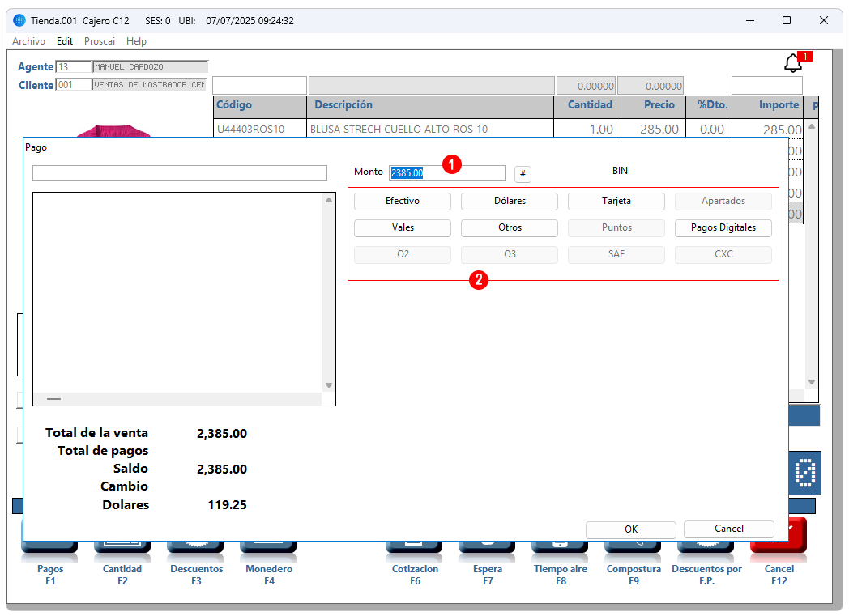Minimize the Tienda.001 window
The width and height of the screenshot is (849, 616).
click(x=750, y=20)
